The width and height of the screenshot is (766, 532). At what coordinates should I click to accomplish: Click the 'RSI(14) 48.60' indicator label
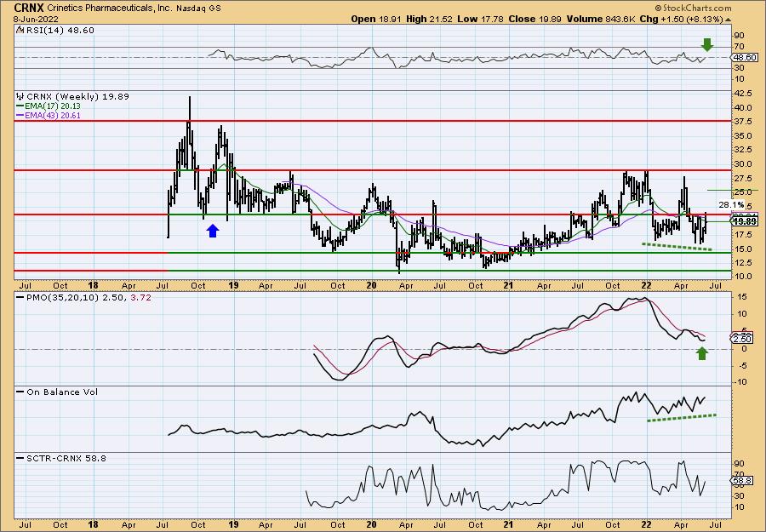[x=60, y=30]
